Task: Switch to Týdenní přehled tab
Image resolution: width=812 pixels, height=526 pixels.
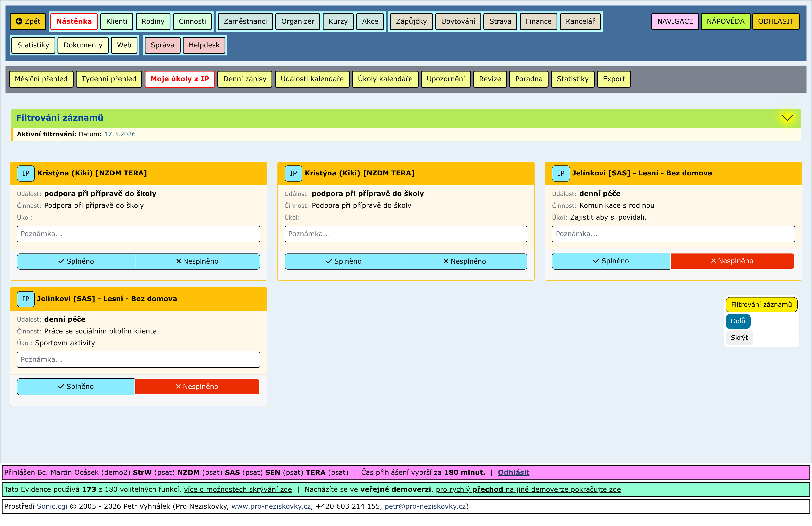Action: [x=108, y=79]
